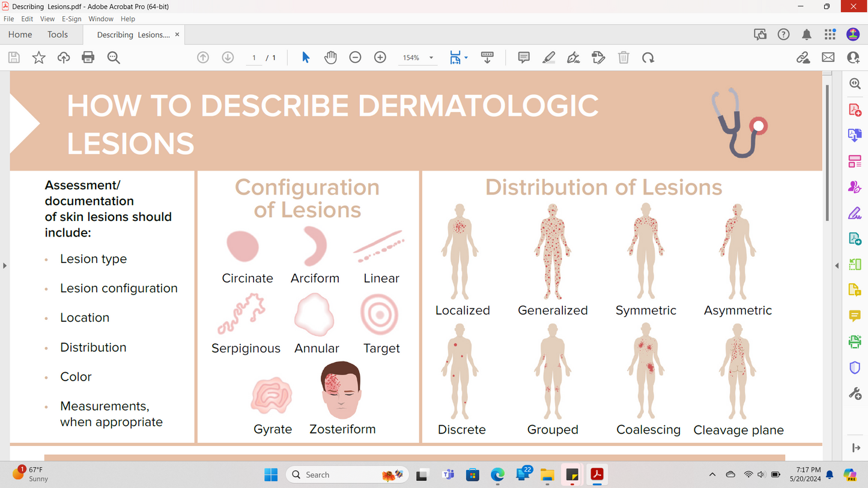Print the document
The width and height of the screenshot is (868, 488).
tap(88, 58)
